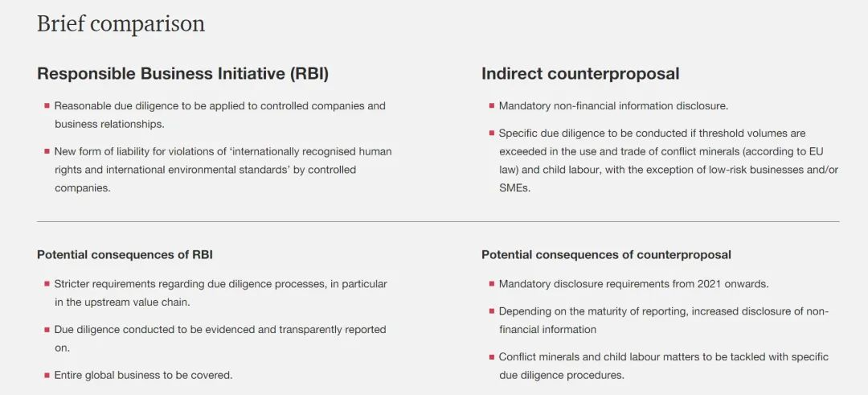The image size is (868, 395).
Task: Click the bullet beside 'Depending on the maturity of reporting'
Action: tap(491, 311)
